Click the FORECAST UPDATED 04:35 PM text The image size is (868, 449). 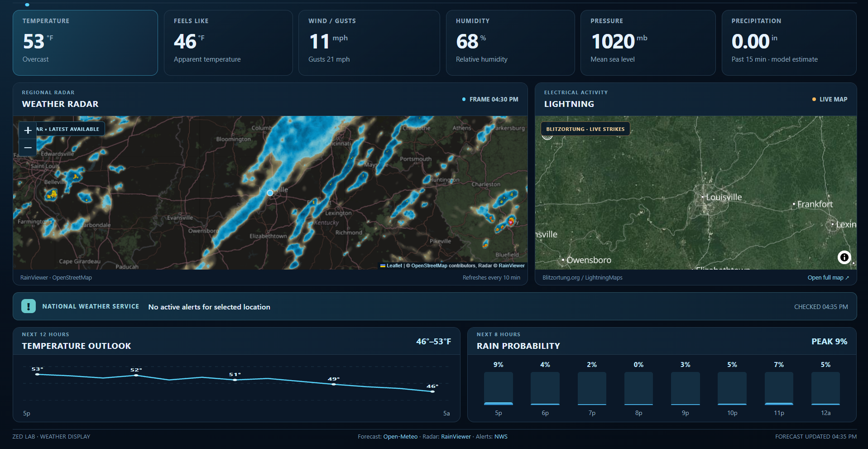(x=816, y=437)
